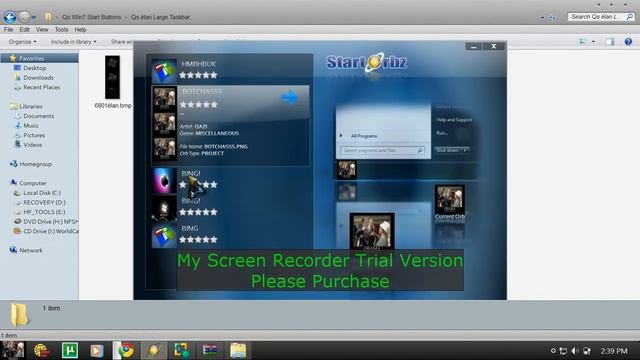Open the Tools menu
The image size is (640, 360).
tap(61, 29)
